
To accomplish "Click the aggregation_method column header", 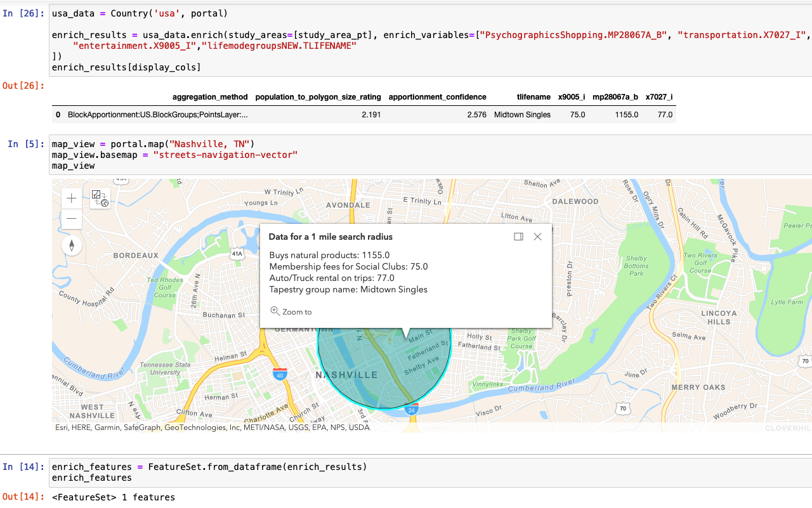I will point(210,97).
